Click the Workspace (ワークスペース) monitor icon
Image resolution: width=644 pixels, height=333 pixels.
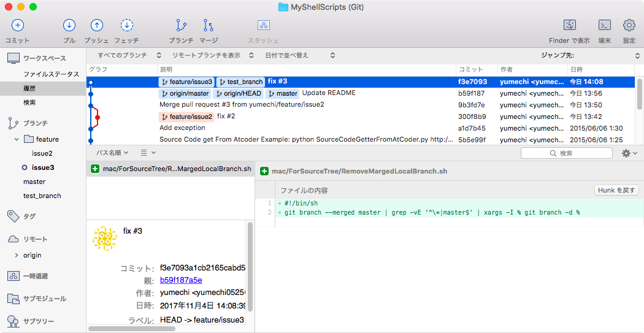[x=13, y=59]
